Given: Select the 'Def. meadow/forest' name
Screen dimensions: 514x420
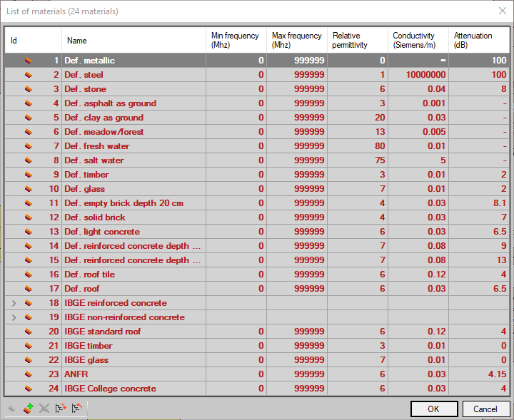Looking at the screenshot, I should 104,132.
